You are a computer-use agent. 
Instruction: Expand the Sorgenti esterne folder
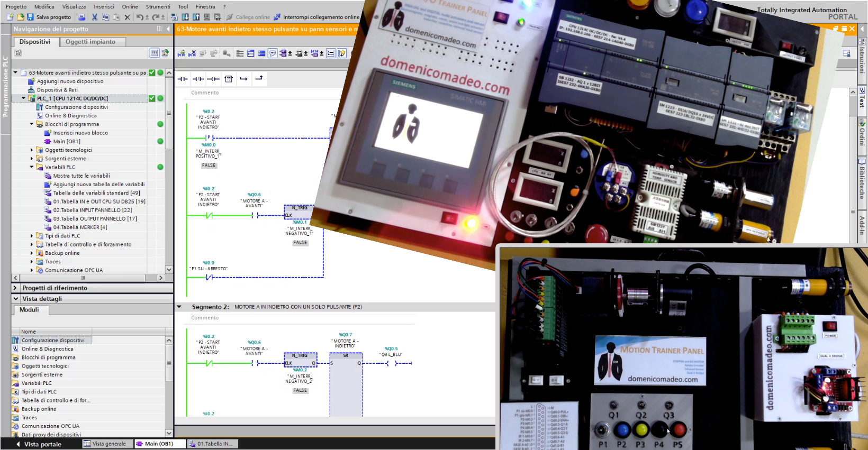pos(32,159)
